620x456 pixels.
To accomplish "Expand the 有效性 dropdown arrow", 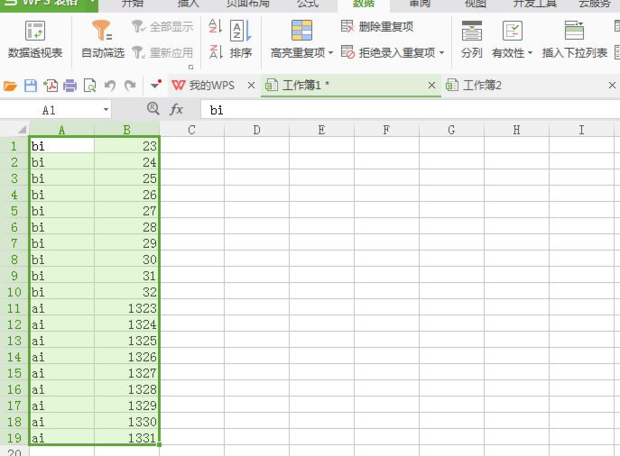I will click(530, 53).
